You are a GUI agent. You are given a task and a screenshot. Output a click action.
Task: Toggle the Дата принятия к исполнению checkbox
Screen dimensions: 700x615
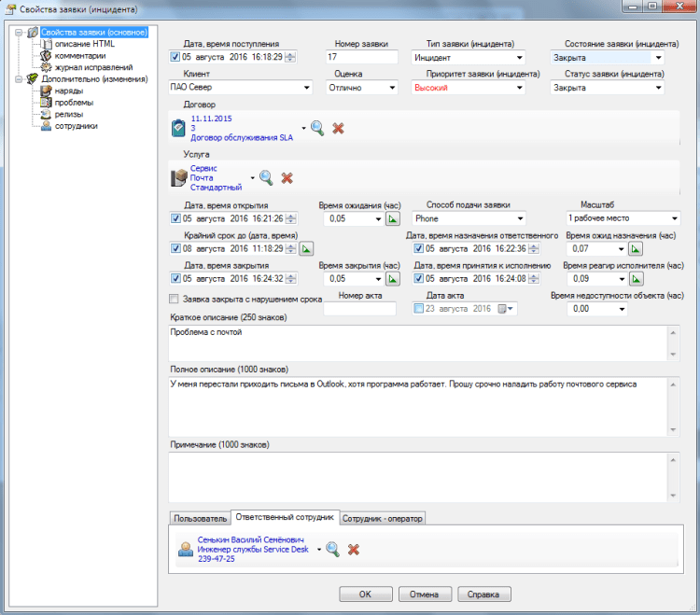pos(418,279)
